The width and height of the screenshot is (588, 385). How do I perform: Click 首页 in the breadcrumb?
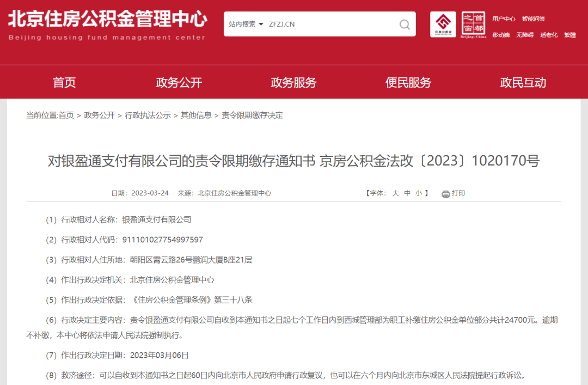click(66, 115)
